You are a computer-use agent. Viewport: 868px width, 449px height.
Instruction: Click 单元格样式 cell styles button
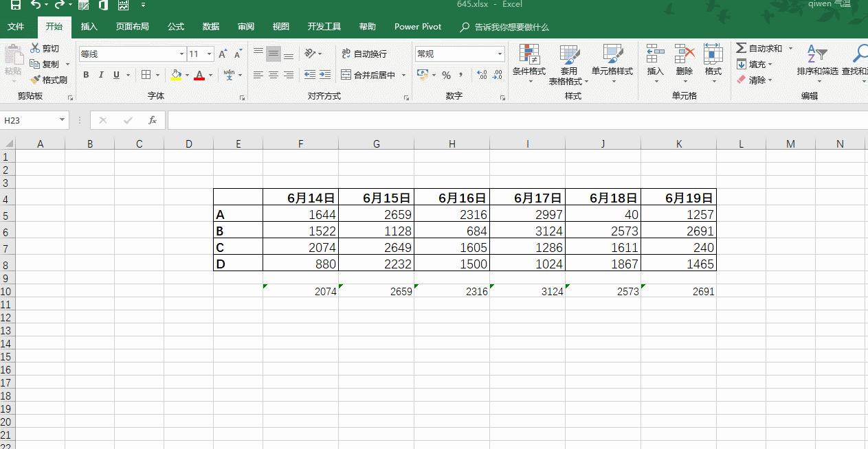(x=612, y=65)
